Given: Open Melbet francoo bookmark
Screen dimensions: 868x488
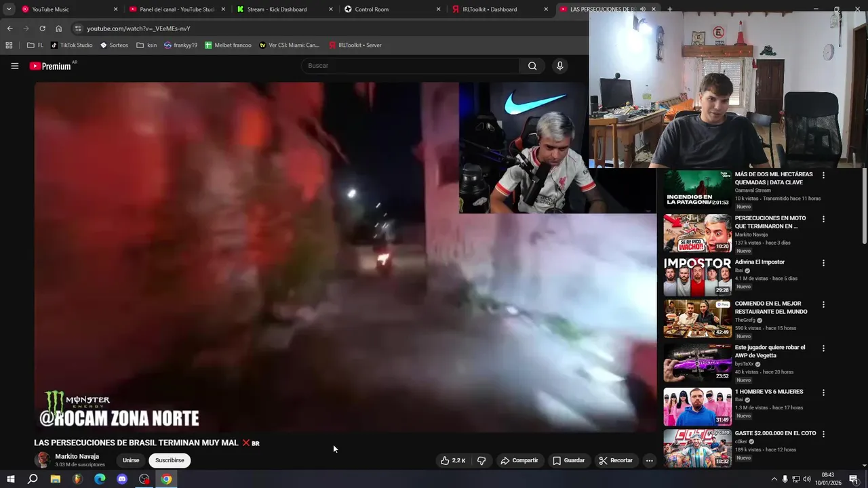Looking at the screenshot, I should pyautogui.click(x=229, y=45).
